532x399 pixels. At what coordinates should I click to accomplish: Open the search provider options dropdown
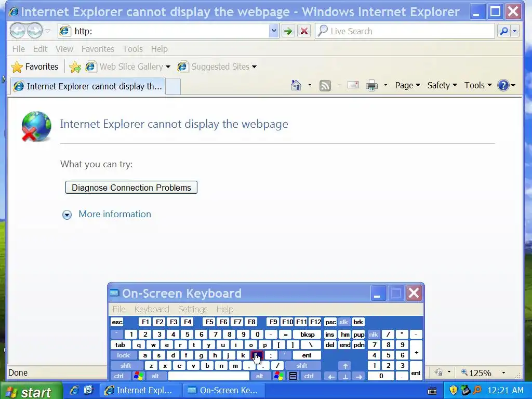(x=515, y=31)
